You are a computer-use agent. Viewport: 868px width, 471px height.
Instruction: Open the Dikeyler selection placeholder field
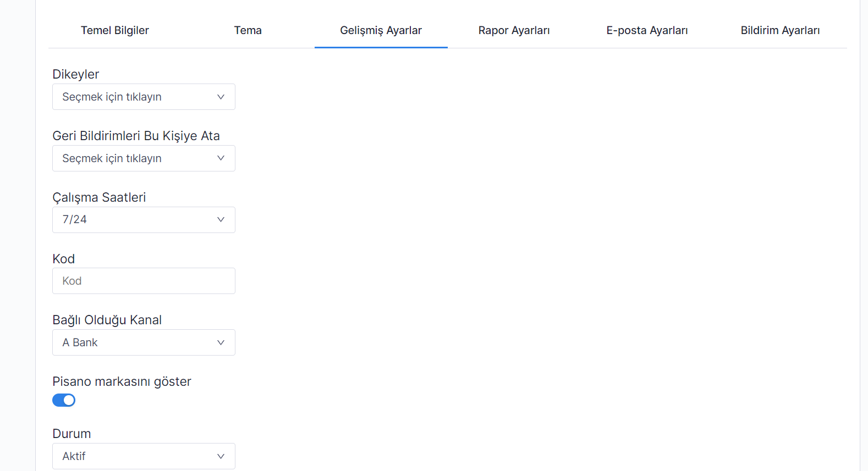tap(132, 97)
